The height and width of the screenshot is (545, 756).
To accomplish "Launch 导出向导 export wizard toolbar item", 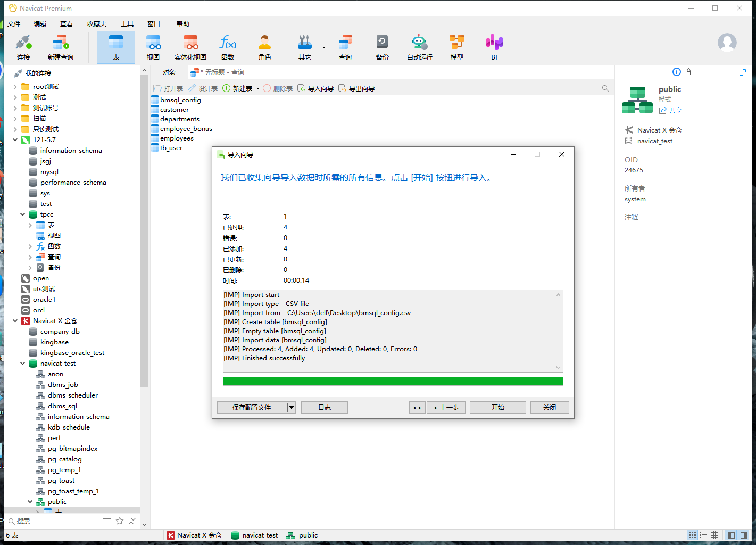I will pyautogui.click(x=356, y=88).
